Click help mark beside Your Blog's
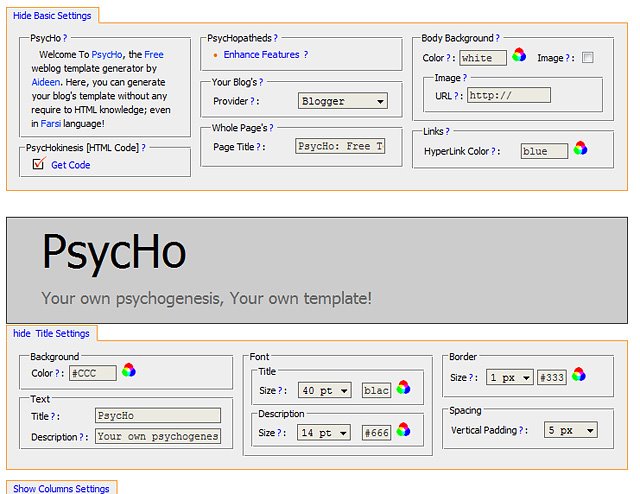640x494 pixels. (x=261, y=82)
